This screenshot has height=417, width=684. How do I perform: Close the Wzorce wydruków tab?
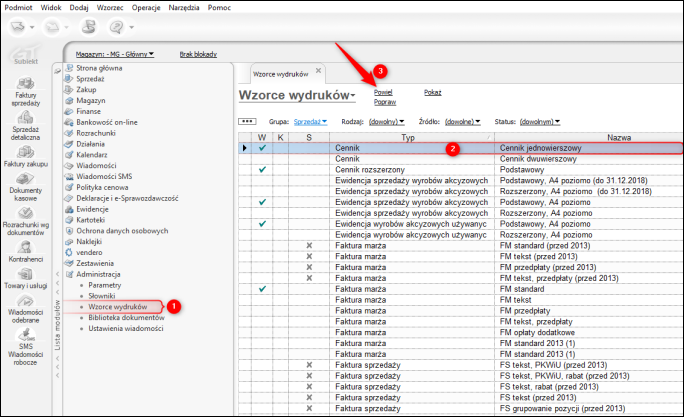[x=318, y=70]
